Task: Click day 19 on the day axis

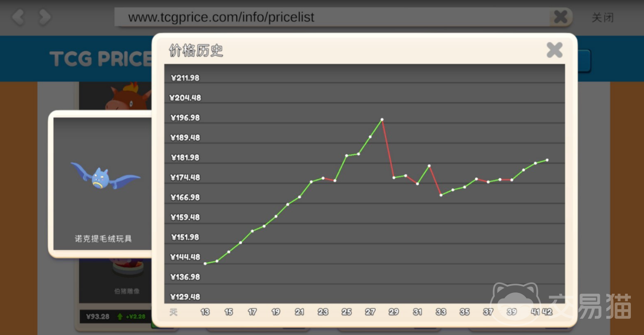Action: pyautogui.click(x=276, y=312)
